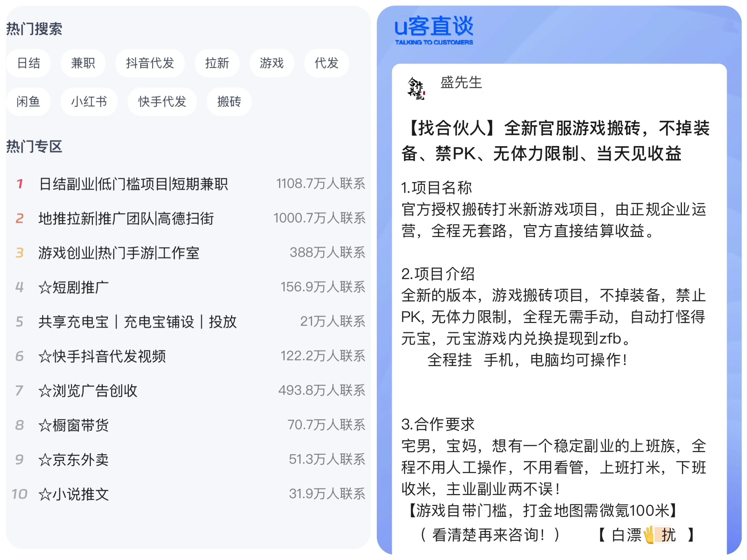Click the 热门搜索 section heading
747x560 pixels.
coord(34,29)
